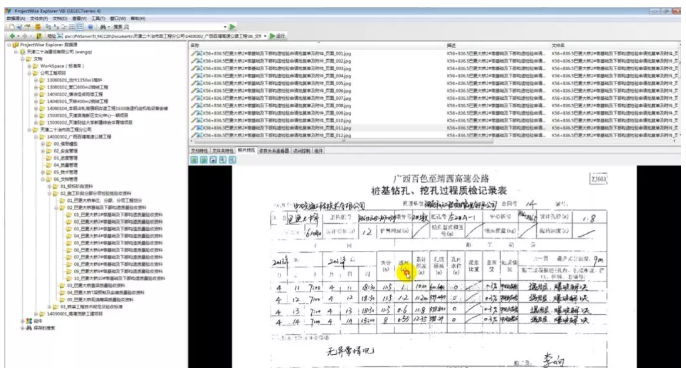Click the image icon of file 页面_007.jpg

tap(199, 98)
